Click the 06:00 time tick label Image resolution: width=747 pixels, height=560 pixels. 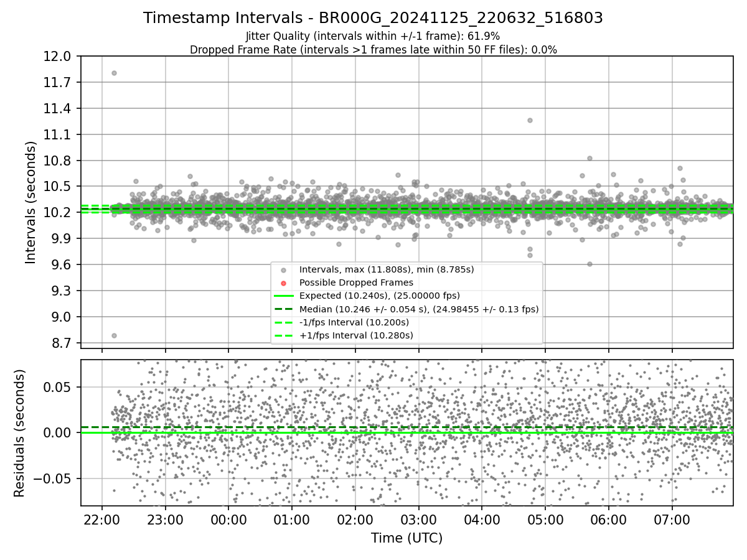[608, 519]
